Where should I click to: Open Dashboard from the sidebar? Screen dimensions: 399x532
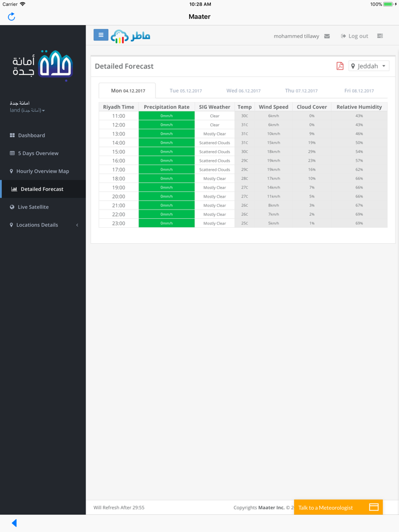31,136
